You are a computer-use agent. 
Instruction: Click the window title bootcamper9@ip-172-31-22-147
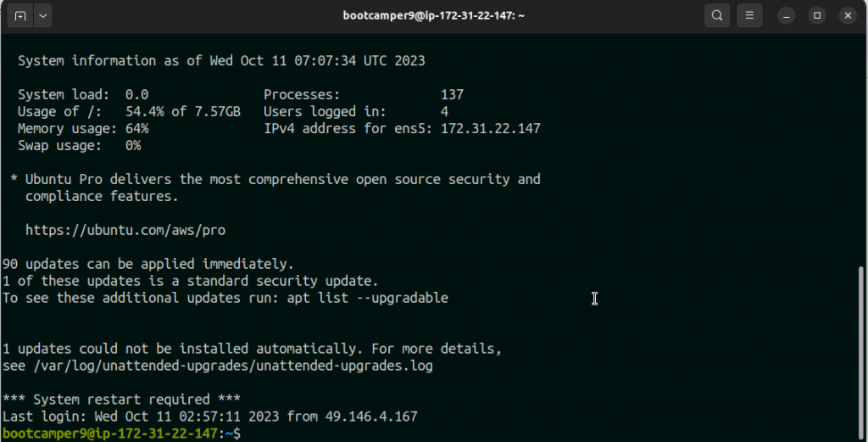coord(433,15)
